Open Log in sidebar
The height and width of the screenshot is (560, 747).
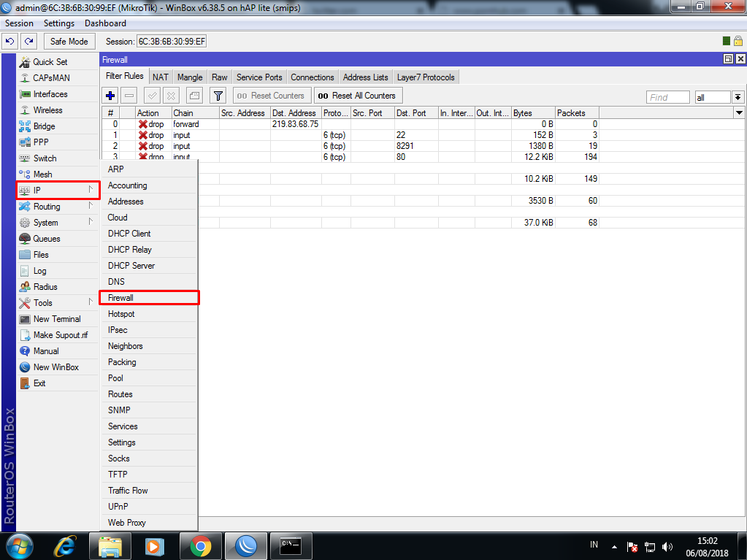(58, 271)
